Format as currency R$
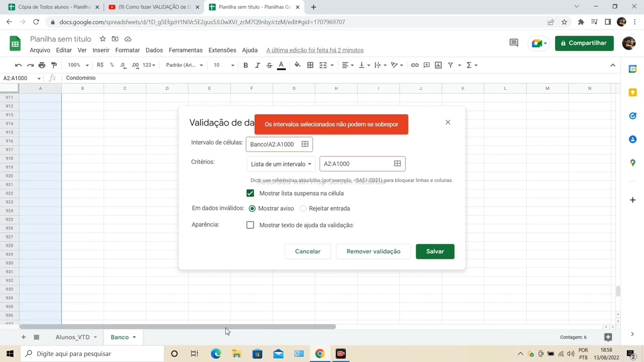Screen dimensions: 644x362 [x=100, y=65]
